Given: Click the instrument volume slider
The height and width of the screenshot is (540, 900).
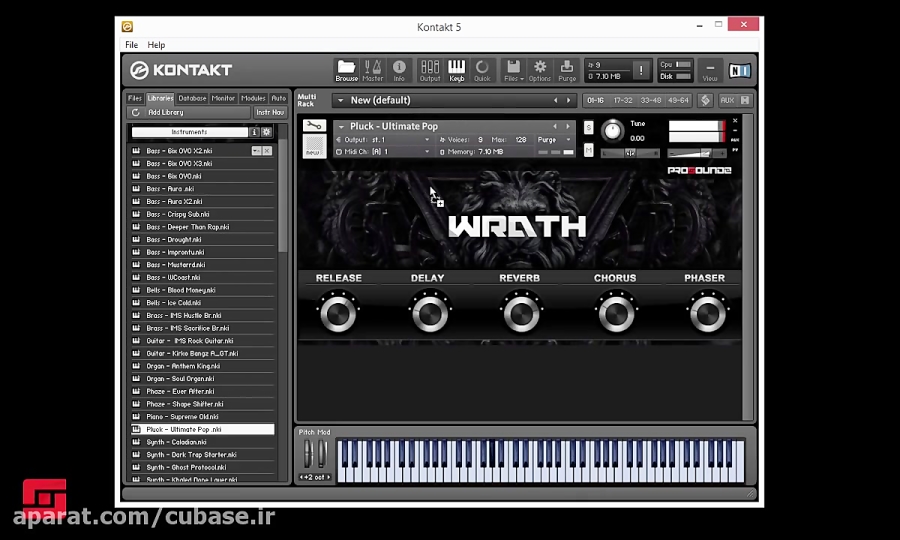Looking at the screenshot, I should (696, 153).
